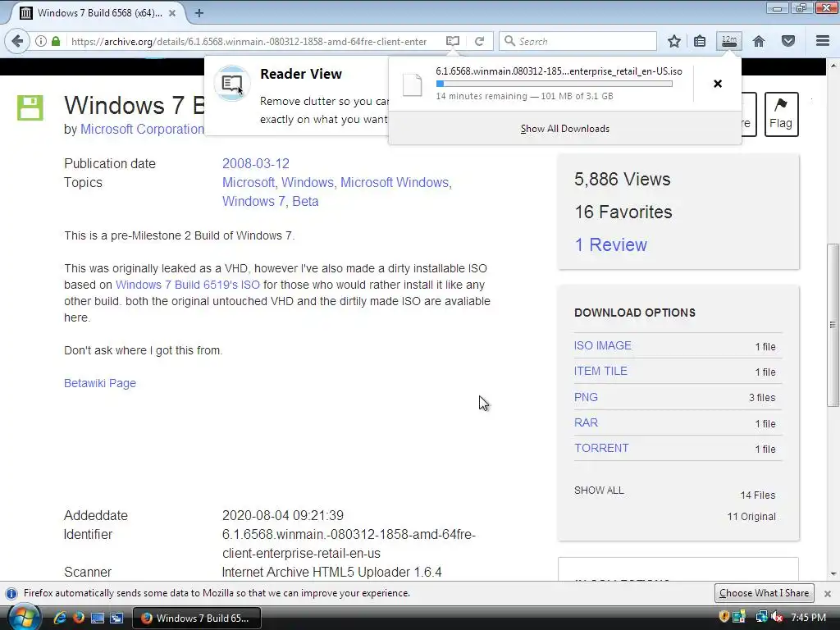Click scrollbar down arrow
840x630 pixels.
click(833, 574)
